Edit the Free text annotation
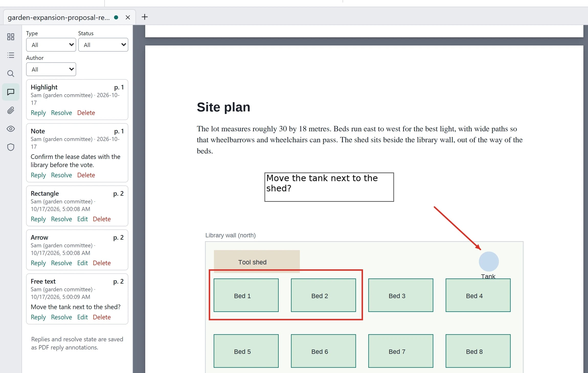Image resolution: width=588 pixels, height=373 pixels. [83, 317]
